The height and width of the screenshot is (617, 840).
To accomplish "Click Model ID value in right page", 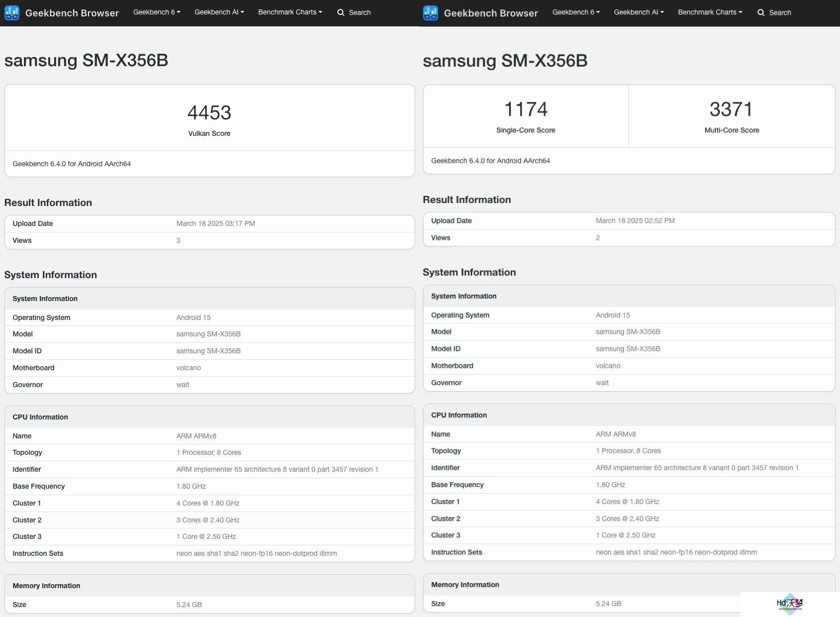I will (628, 349).
